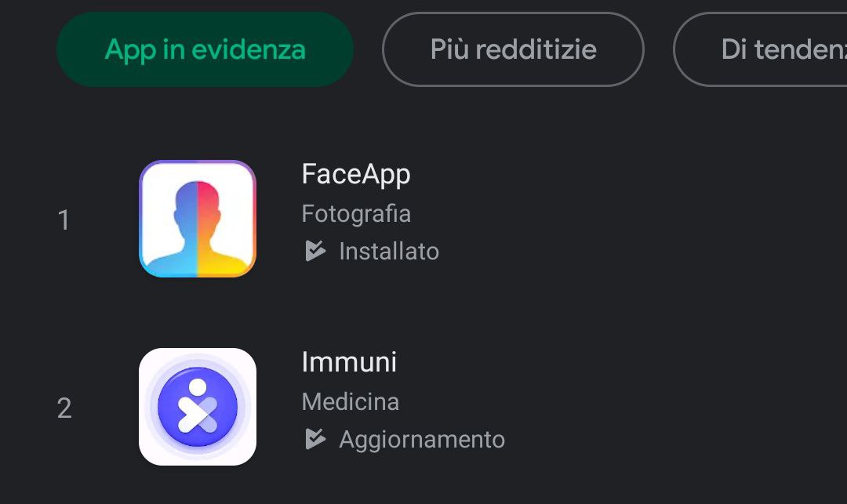
Task: Tap the purple circle in Immuni's logo
Action: point(169,392)
